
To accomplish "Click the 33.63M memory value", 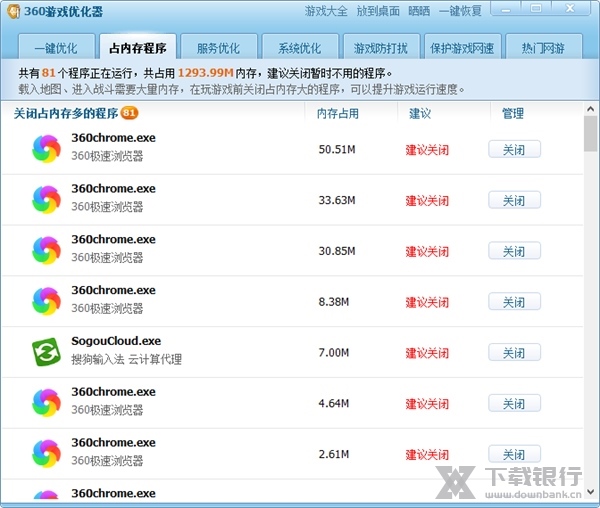I will (x=337, y=200).
